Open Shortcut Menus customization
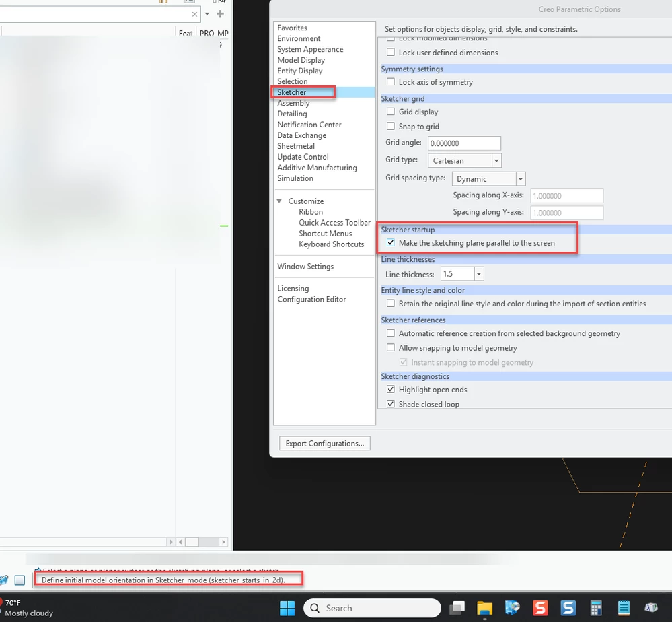672x622 pixels. (326, 234)
